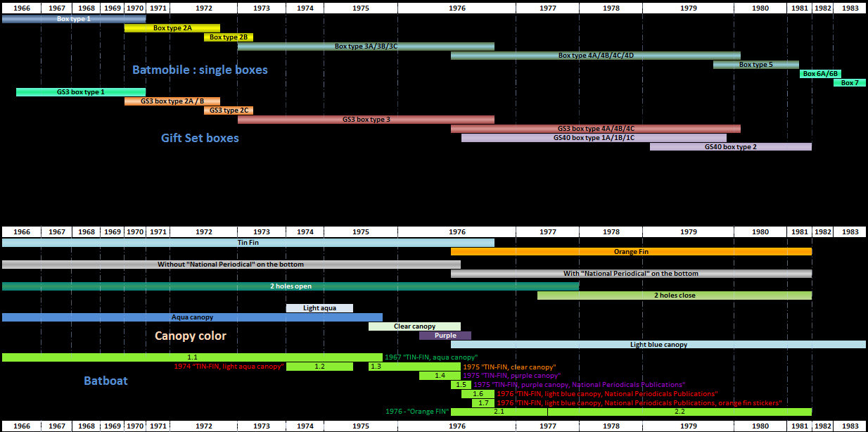
Task: Select the "GS3 box type 4A/4B/4C" bar
Action: tap(596, 129)
